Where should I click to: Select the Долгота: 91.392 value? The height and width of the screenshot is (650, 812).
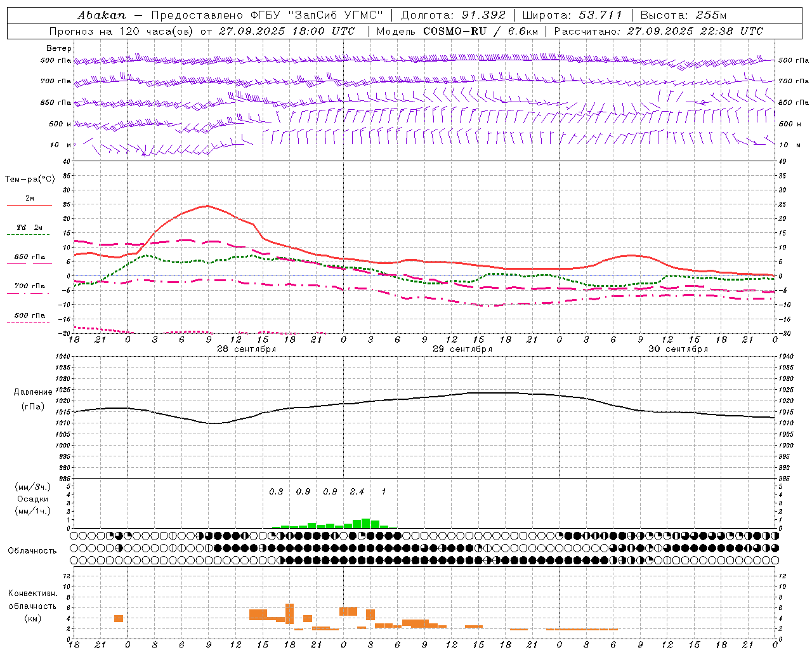click(x=453, y=15)
